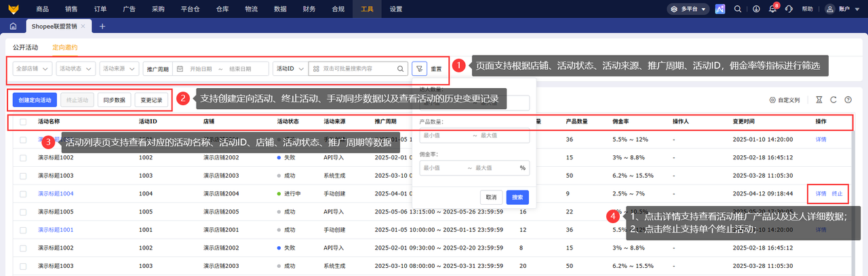Click the magnifier in the activity ID search box

(400, 68)
